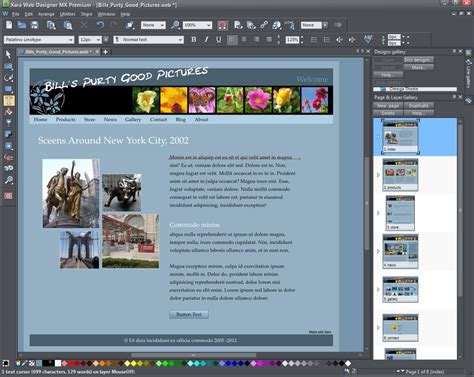This screenshot has width=474, height=377.
Task: Click the Open file icon
Action: click(x=22, y=25)
